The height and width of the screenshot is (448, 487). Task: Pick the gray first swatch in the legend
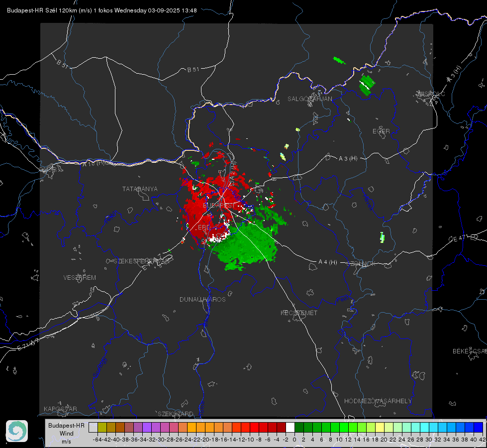pos(93,427)
